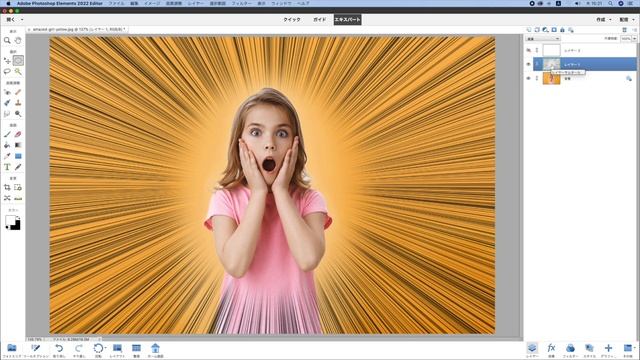Click the Undo button
The image size is (640, 360).
click(x=59, y=350)
